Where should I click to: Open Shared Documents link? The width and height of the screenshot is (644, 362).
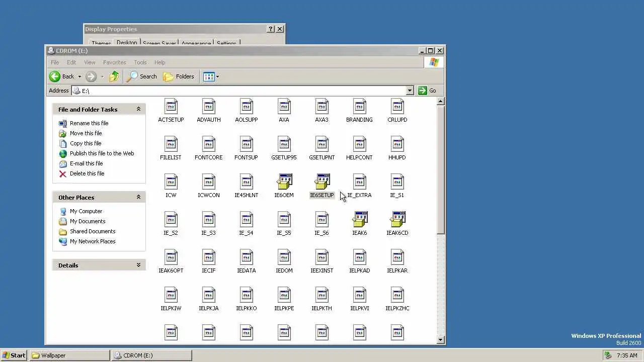click(x=93, y=231)
